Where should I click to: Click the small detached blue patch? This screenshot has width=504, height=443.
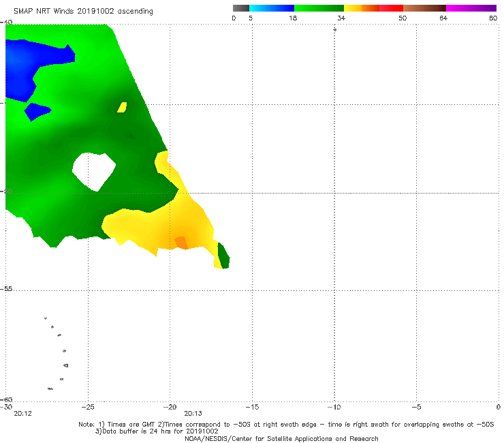click(x=37, y=111)
